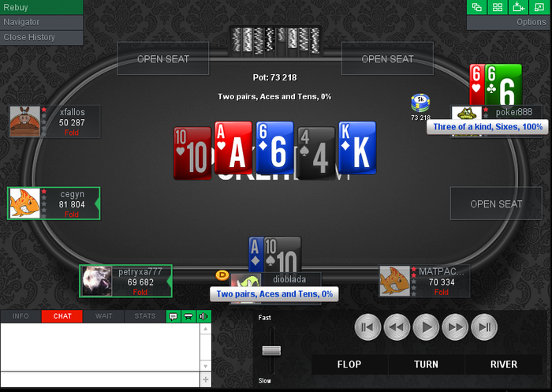552x392 pixels.
Task: Play the hand history replay
Action: (426, 327)
